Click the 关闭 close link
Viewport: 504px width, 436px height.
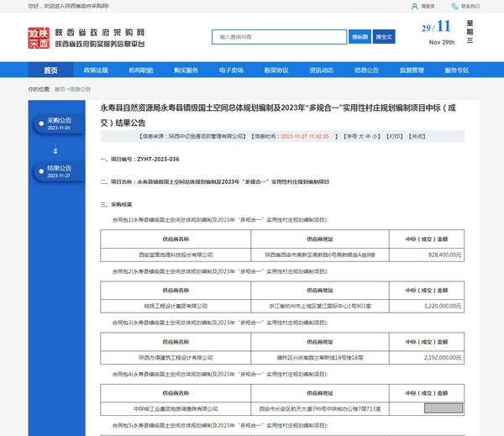(x=417, y=136)
